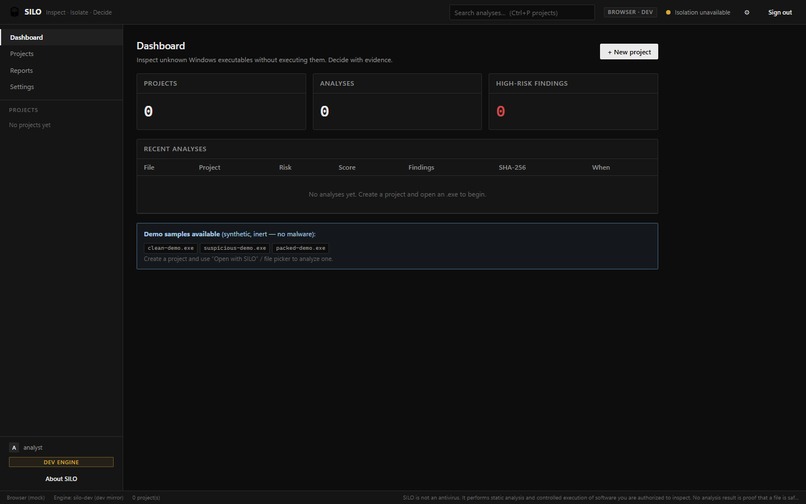This screenshot has width=806, height=504.
Task: Click 'Engine: silo-dev' in status bar
Action: click(88, 498)
